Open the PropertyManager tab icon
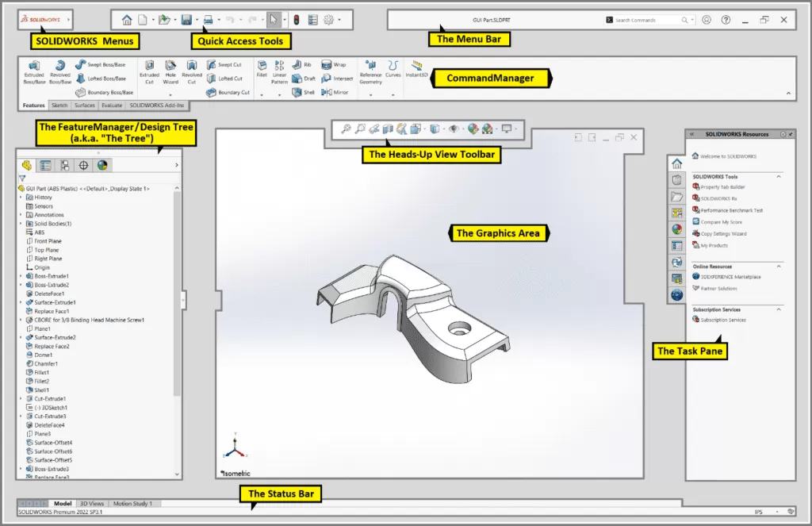This screenshot has height=526, width=812. (45, 165)
